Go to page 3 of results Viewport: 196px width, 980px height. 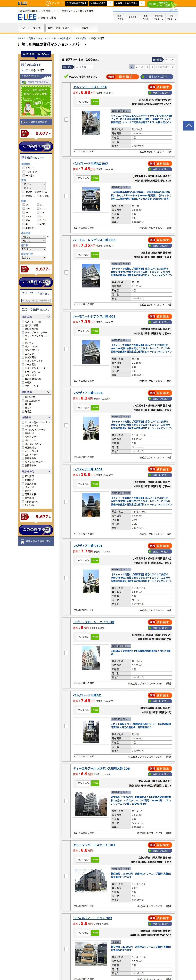click(x=142, y=67)
